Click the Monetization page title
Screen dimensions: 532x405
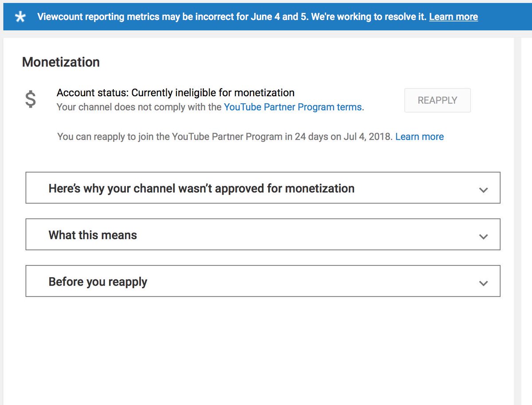click(61, 62)
